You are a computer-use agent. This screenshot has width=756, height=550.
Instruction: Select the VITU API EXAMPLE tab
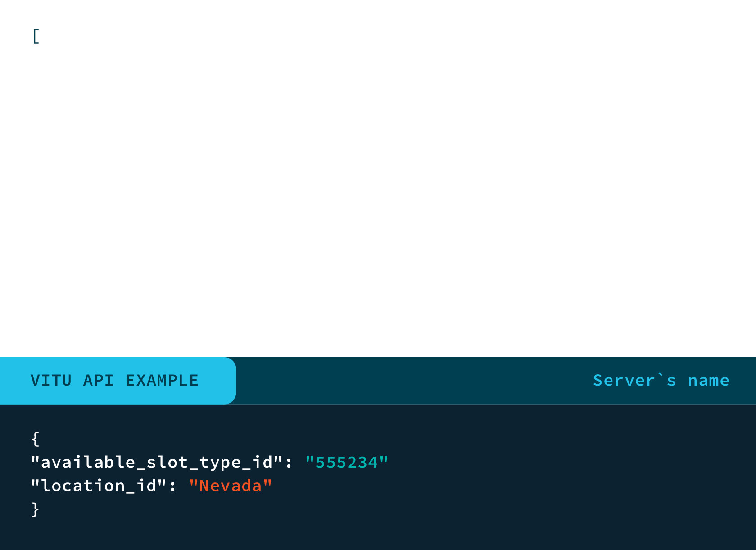[115, 380]
